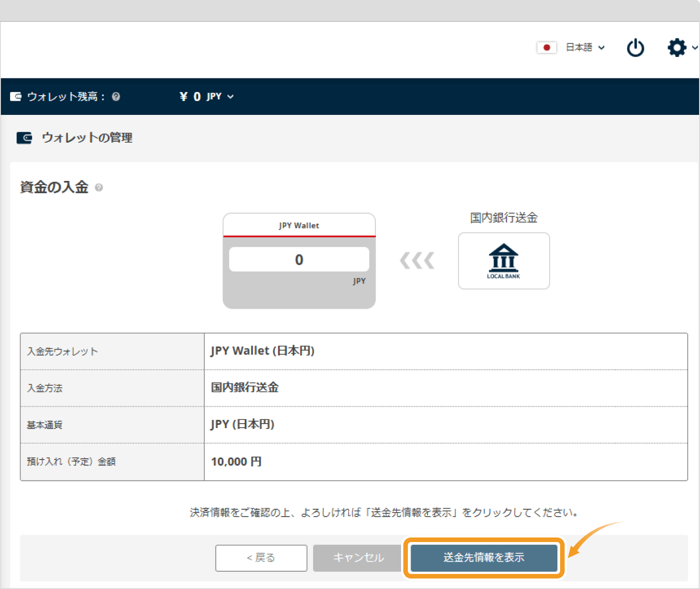Screen dimensions: 700x589
Task: Click the wallet balance help icon
Action: click(x=116, y=97)
